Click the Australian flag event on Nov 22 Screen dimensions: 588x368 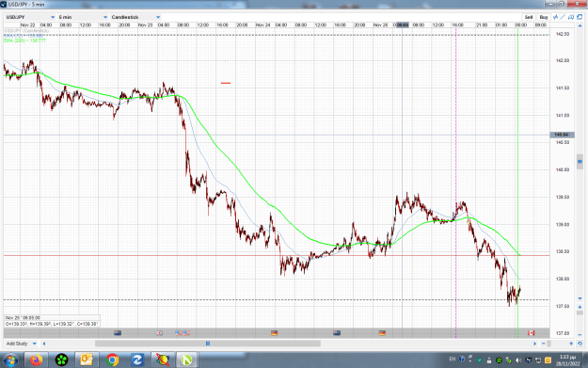click(x=118, y=333)
